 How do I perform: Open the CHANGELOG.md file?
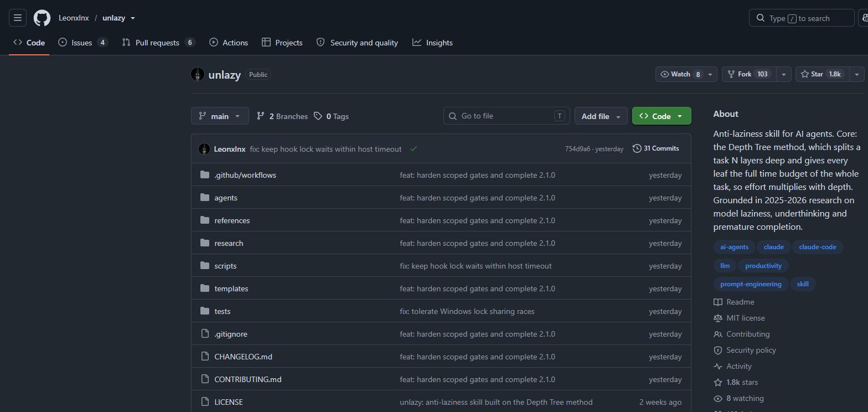click(243, 357)
